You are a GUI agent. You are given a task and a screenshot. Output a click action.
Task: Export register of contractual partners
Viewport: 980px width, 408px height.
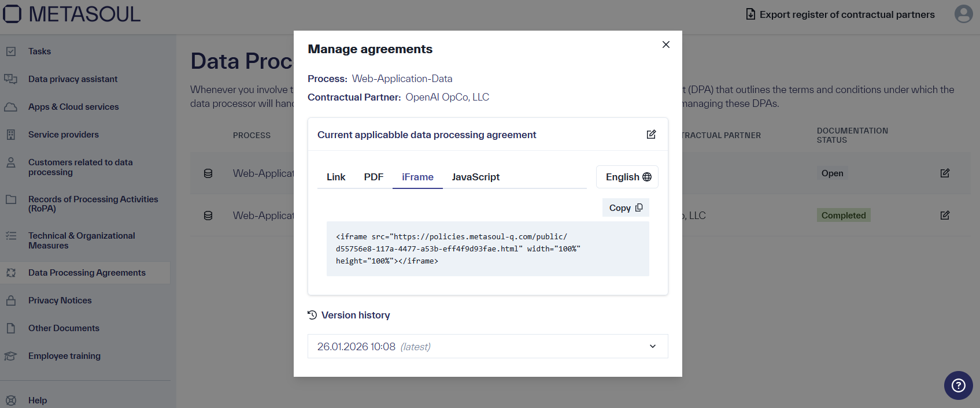pyautogui.click(x=840, y=14)
